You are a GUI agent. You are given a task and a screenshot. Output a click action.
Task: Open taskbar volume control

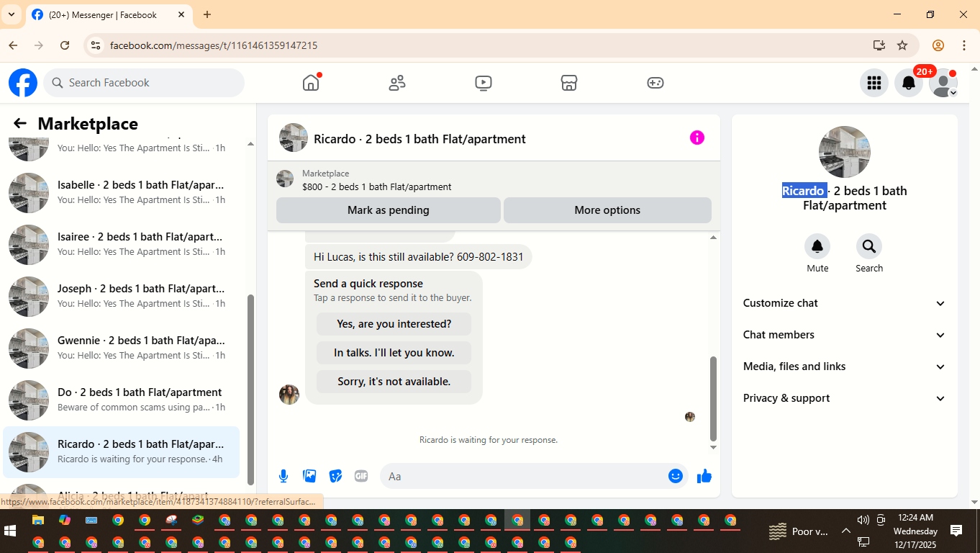[x=863, y=520]
